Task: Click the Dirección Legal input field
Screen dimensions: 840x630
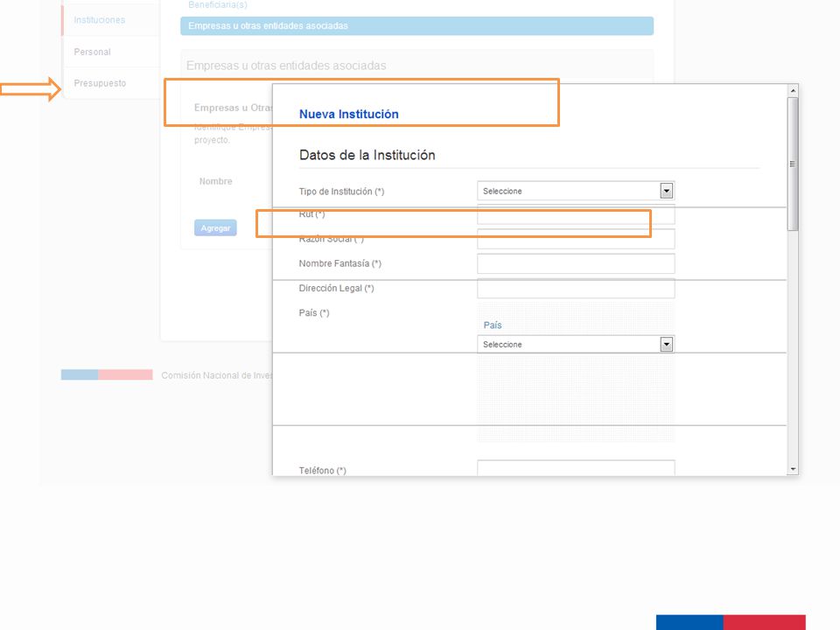Action: [576, 288]
